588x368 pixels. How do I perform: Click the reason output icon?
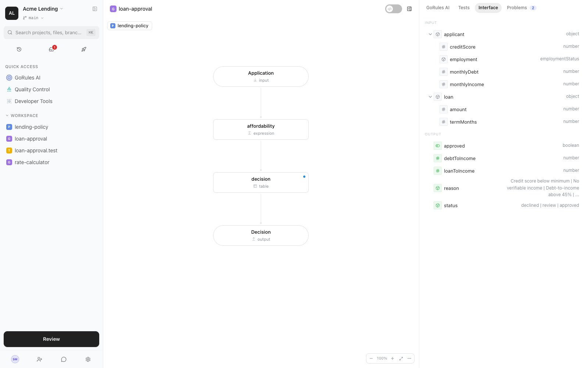pos(438,188)
